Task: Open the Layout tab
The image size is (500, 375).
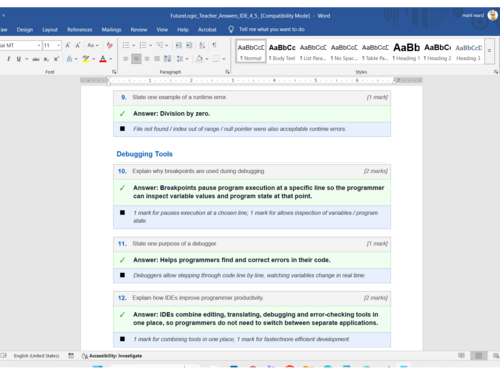Action: [50, 29]
